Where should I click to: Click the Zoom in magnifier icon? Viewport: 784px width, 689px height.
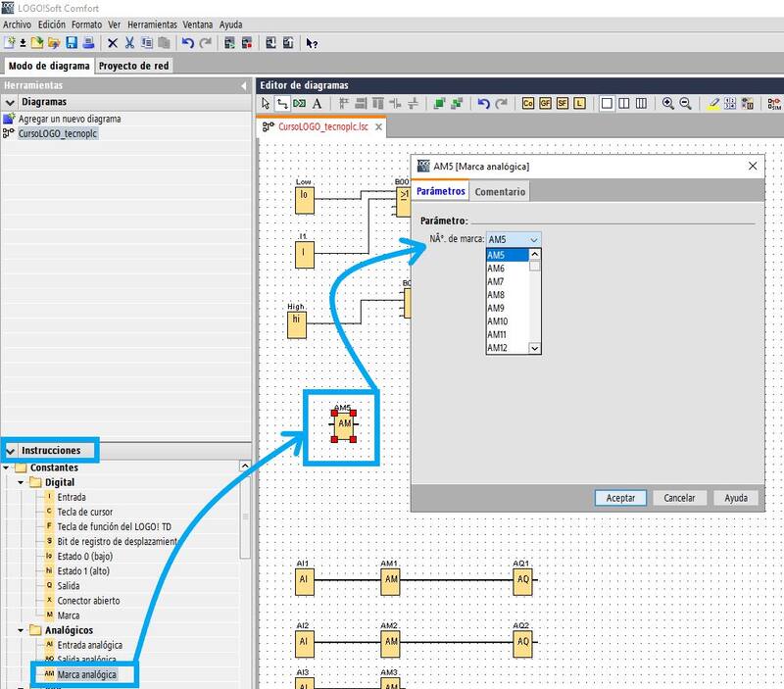coord(668,103)
